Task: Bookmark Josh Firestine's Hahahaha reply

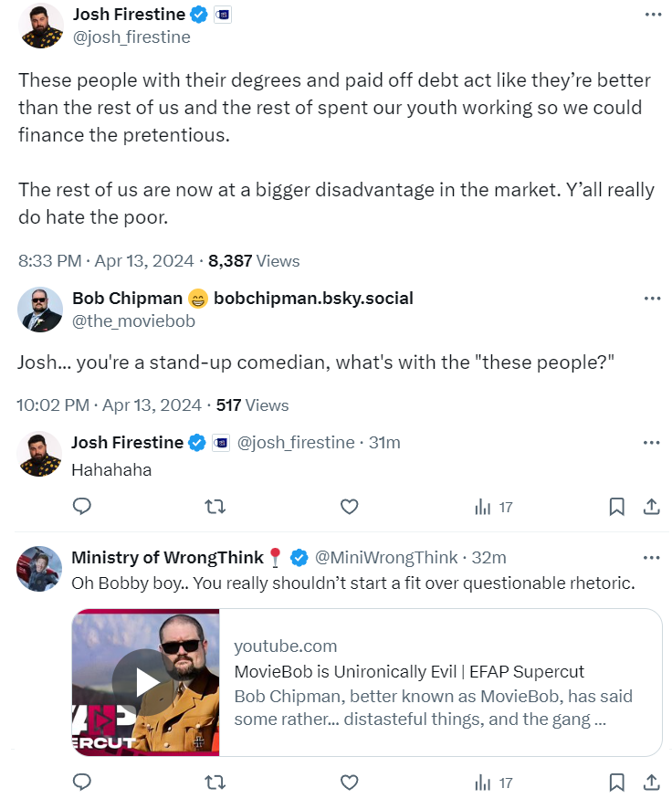Action: click(616, 507)
